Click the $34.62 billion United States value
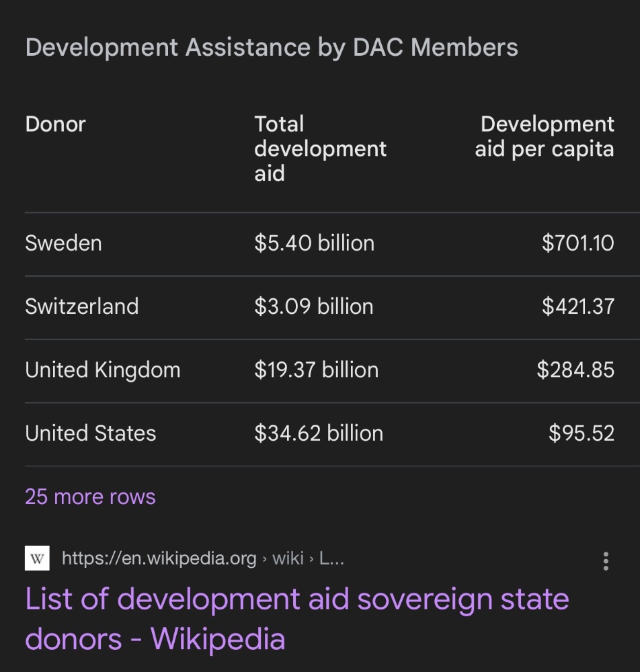 pos(319,433)
